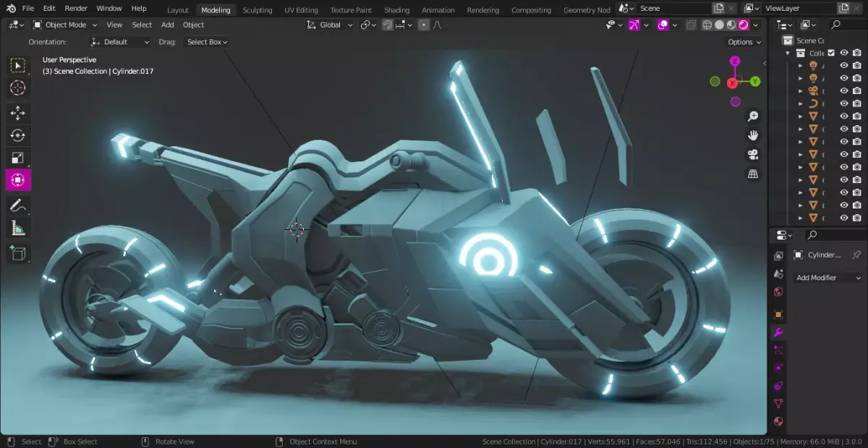The height and width of the screenshot is (448, 868).
Task: Switch to solid viewport shading
Action: [720, 25]
